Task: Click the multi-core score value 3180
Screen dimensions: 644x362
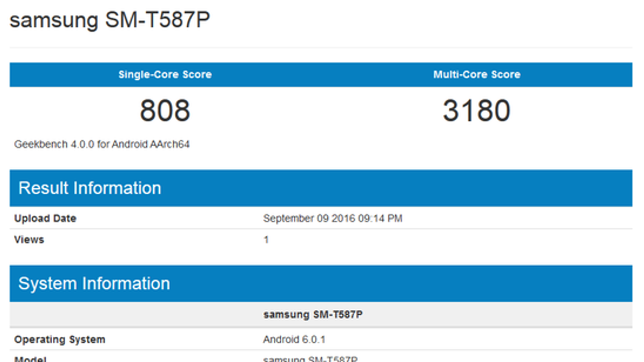Action: coord(477,110)
